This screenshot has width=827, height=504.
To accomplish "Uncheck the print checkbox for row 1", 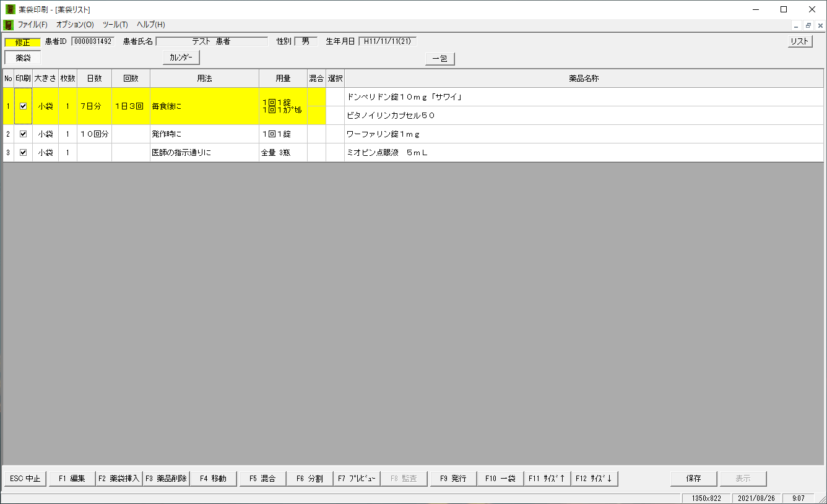I will [x=24, y=106].
